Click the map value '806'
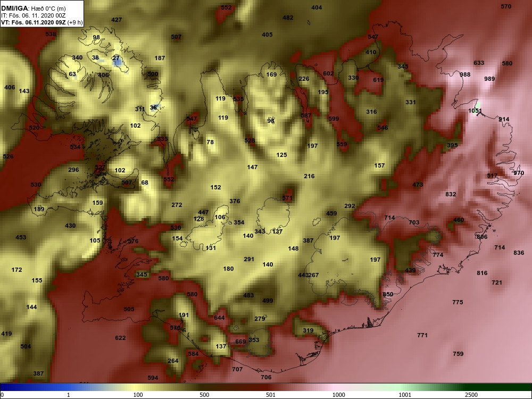Image resolution: width=532 pixels, height=399 pixels. 482,237
